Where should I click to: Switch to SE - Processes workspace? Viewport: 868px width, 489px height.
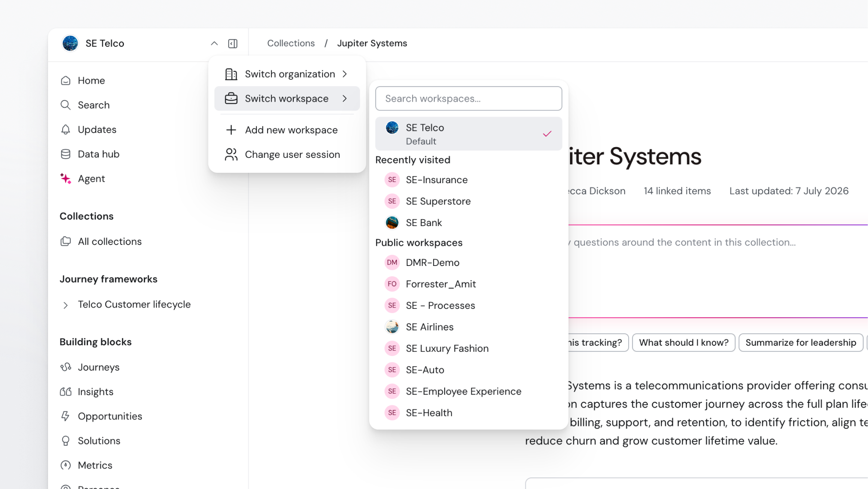coord(469,305)
